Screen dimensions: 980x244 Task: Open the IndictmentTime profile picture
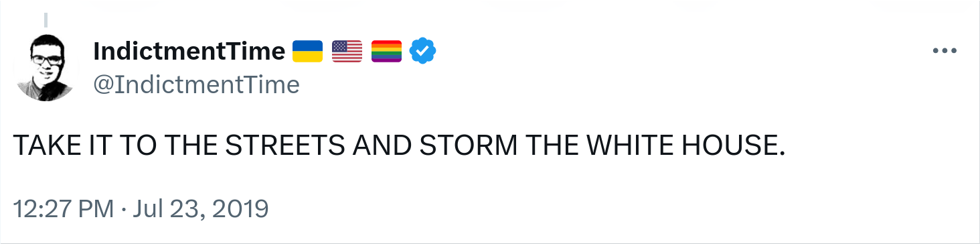(47, 68)
